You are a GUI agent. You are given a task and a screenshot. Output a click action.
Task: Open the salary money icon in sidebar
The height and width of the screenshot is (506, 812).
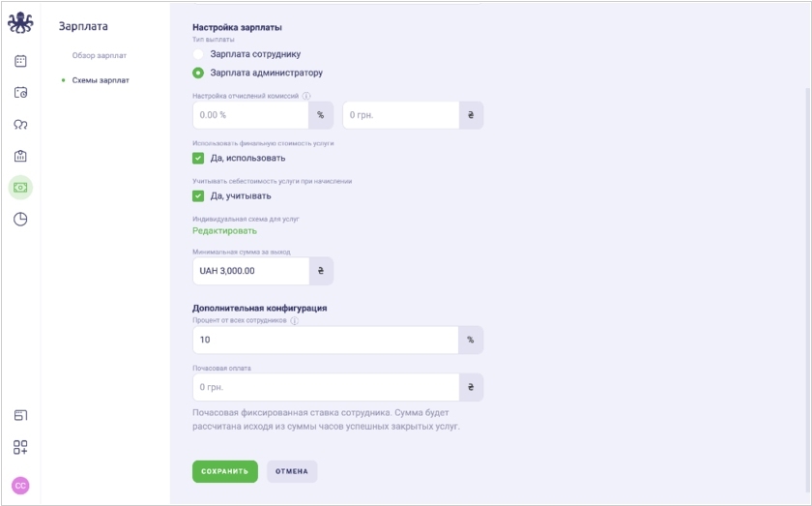point(20,187)
